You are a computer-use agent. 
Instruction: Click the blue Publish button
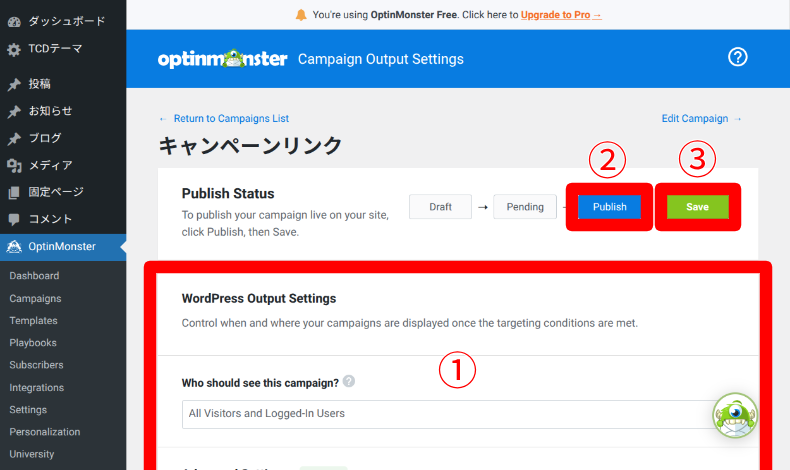coord(609,207)
